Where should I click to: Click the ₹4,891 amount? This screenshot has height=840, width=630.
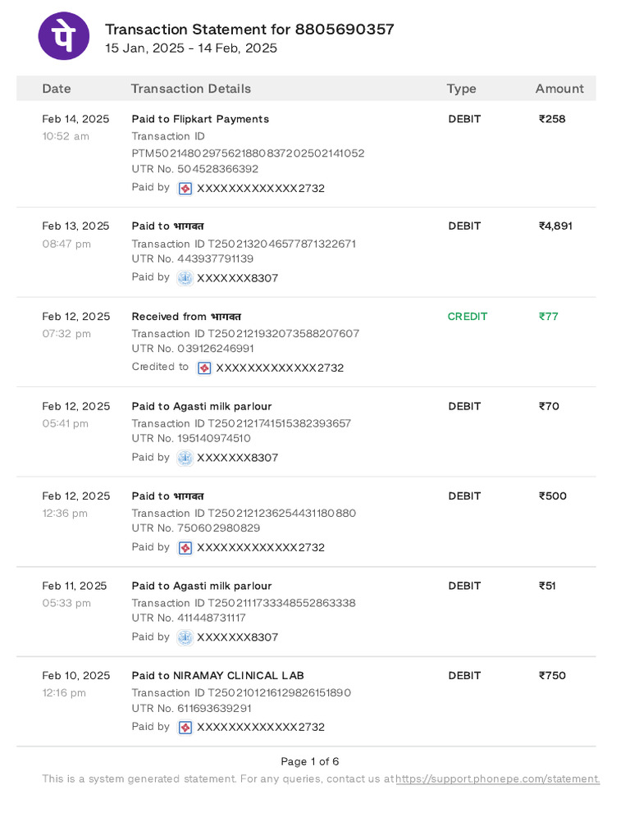pos(555,226)
